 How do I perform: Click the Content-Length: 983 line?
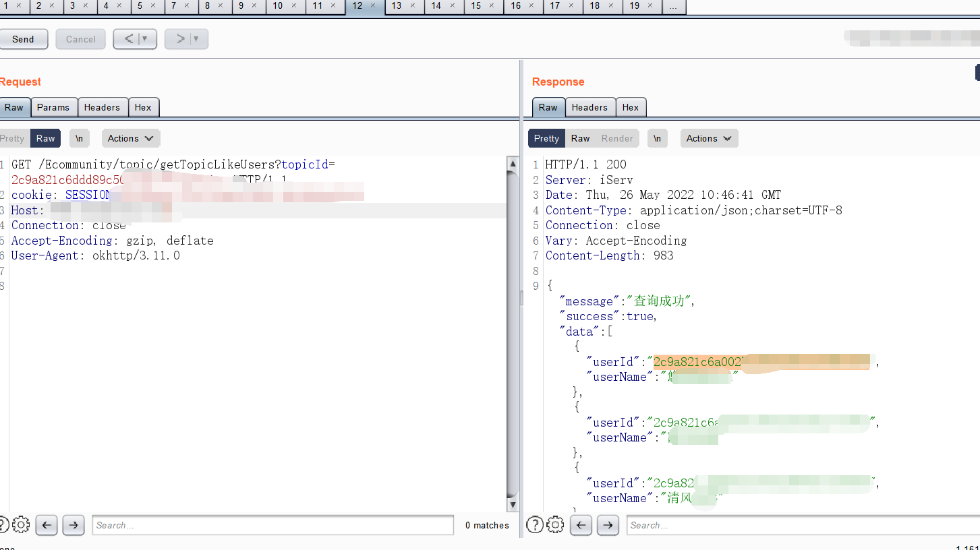click(x=610, y=256)
